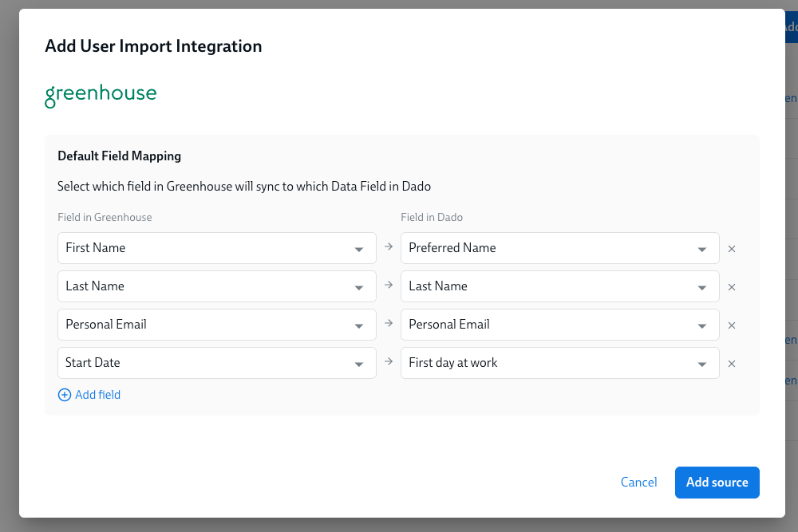The height and width of the screenshot is (532, 798).
Task: Open the First Name Greenhouse field dropdown
Action: coord(217,248)
